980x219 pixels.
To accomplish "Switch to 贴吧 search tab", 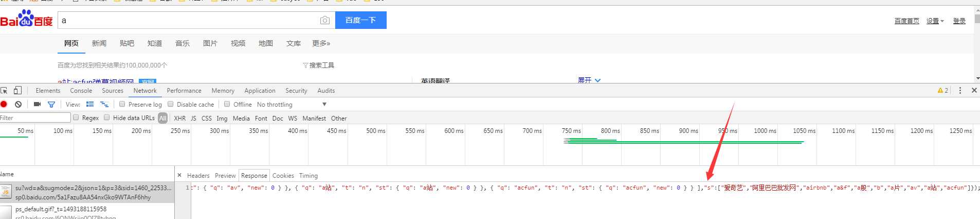I will click(x=127, y=43).
